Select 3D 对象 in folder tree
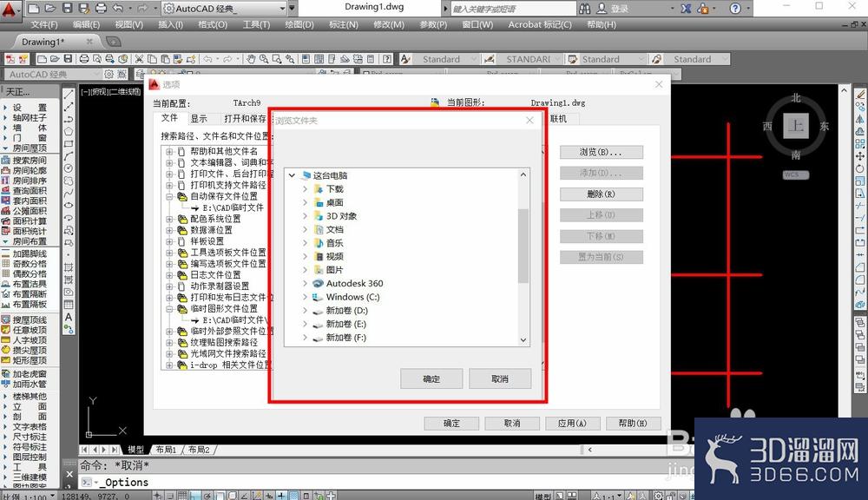868x500 pixels. coord(341,216)
